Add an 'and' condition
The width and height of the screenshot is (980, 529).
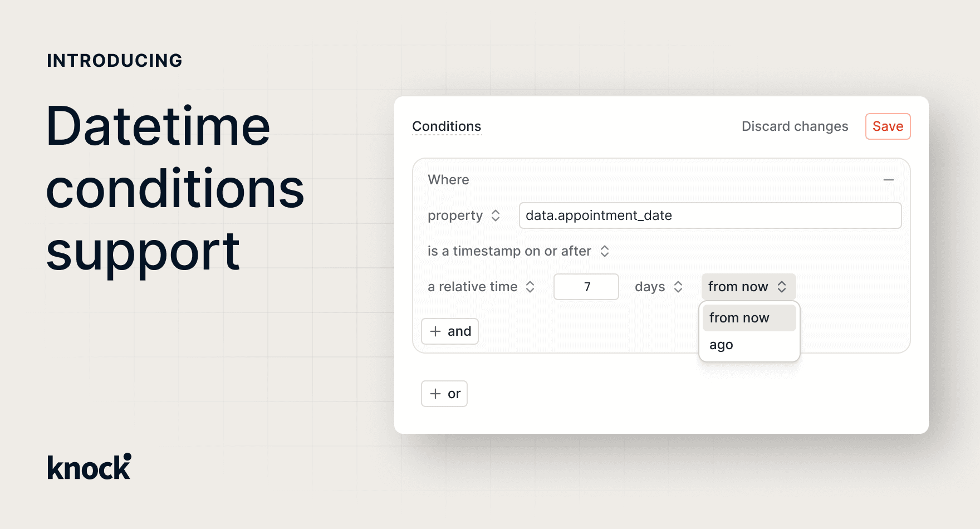(x=450, y=331)
